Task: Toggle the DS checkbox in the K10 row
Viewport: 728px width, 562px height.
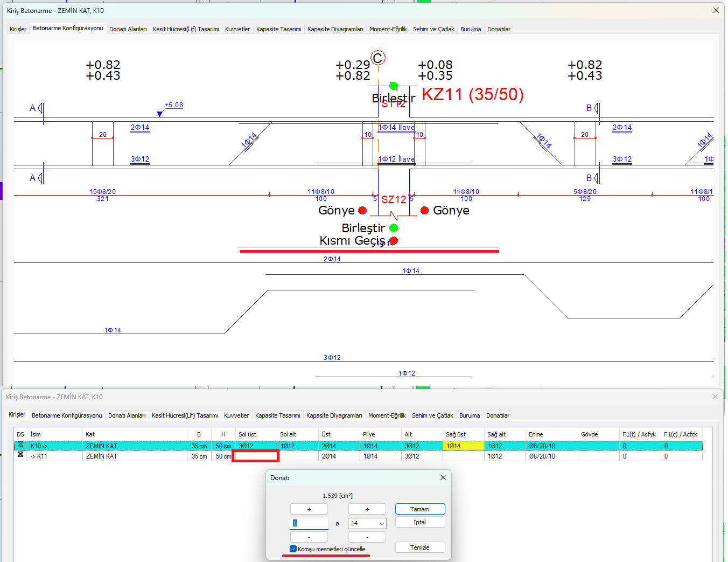Action: (x=20, y=445)
